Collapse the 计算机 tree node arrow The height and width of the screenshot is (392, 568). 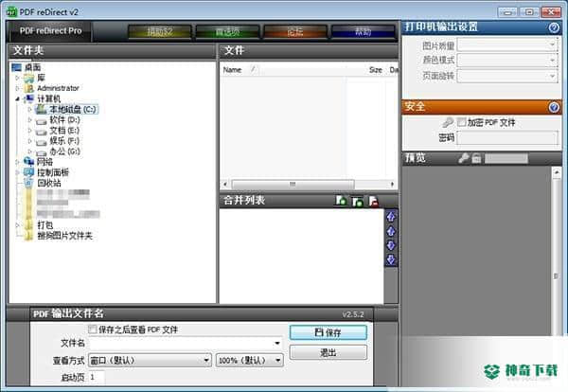(17, 98)
